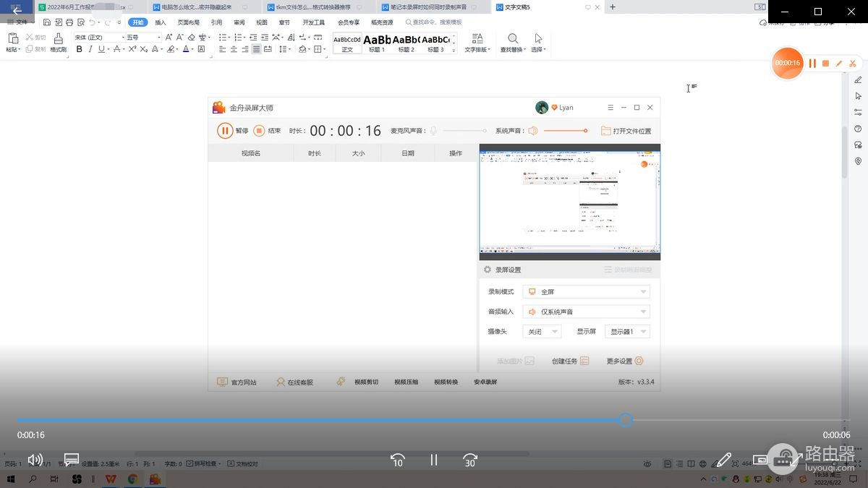
Task: Open the pencil edit tool in player
Action: tap(722, 460)
